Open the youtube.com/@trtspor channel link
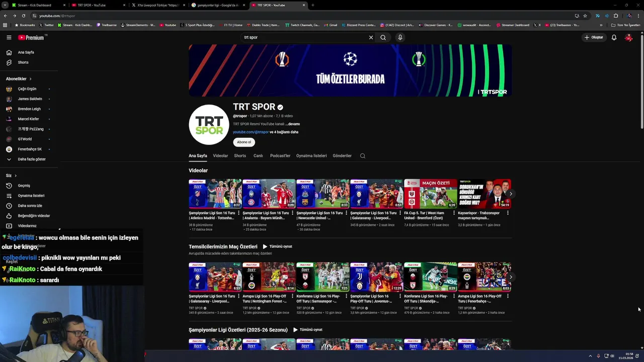Image resolution: width=644 pixels, height=362 pixels. coord(251,132)
